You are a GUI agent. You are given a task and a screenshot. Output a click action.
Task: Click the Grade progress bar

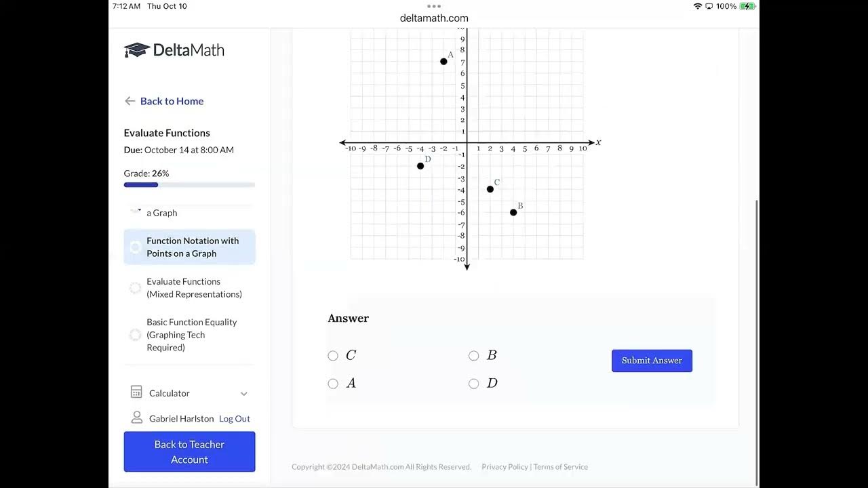tap(189, 185)
